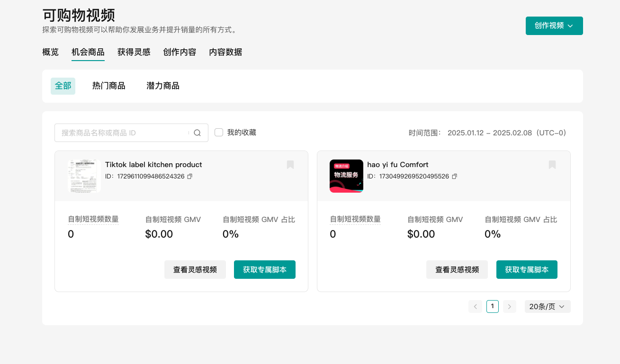Viewport: 620px width, 364px height.
Task: Bookmark the hao yi fu Comfort product
Action: point(552,165)
